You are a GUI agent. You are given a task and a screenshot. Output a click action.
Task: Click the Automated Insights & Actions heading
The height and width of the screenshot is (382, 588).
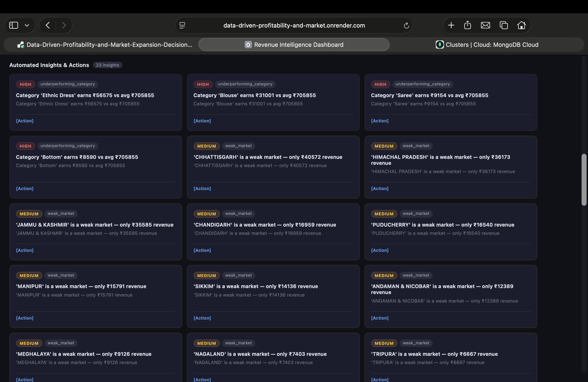pos(49,65)
